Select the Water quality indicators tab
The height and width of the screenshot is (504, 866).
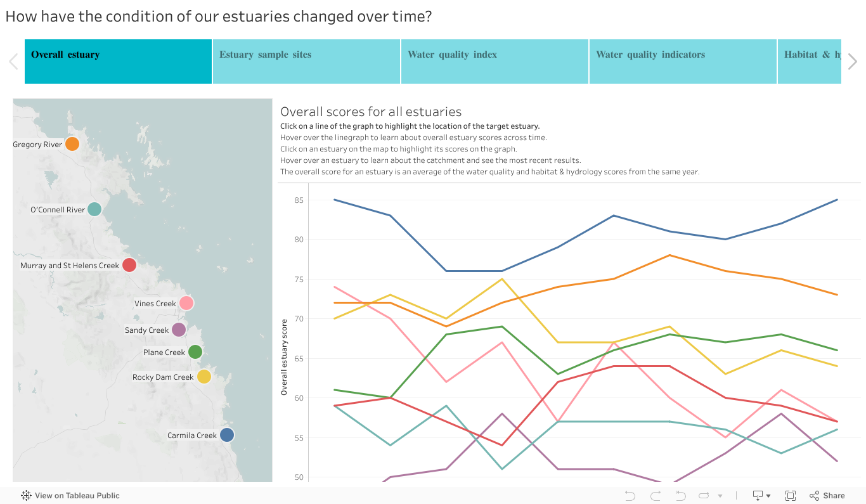pyautogui.click(x=683, y=61)
